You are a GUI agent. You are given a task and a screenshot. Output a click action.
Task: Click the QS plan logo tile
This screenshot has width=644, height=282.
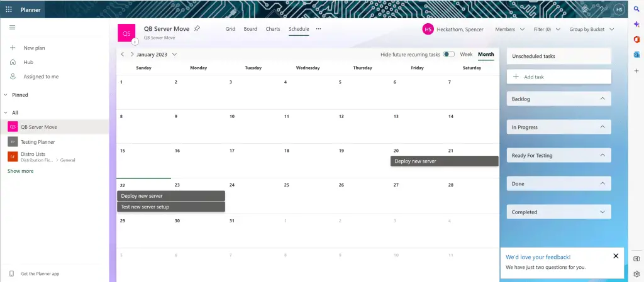pos(127,33)
